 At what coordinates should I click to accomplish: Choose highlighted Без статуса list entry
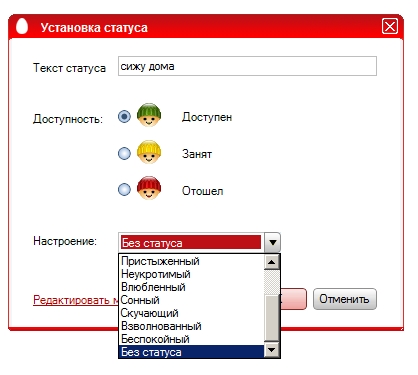click(x=191, y=352)
